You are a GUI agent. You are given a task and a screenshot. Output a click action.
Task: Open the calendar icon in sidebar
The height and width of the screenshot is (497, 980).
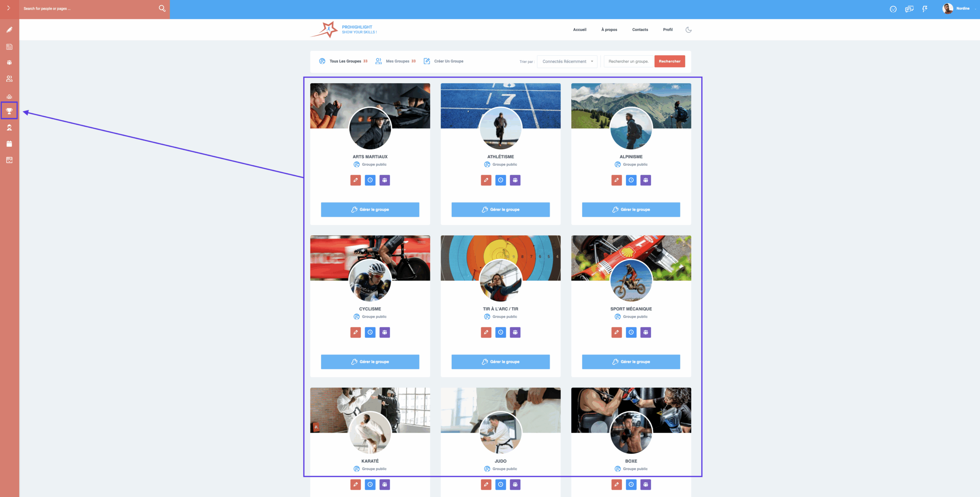tap(9, 144)
